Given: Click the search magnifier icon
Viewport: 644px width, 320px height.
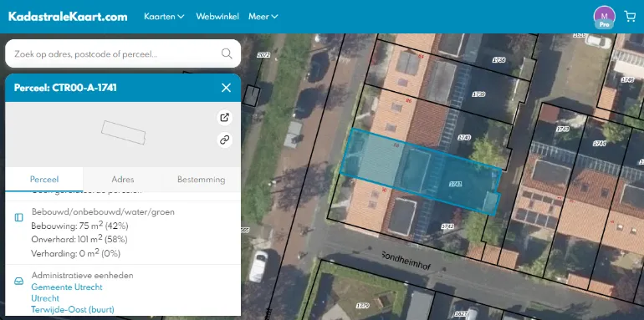Looking at the screenshot, I should [227, 53].
